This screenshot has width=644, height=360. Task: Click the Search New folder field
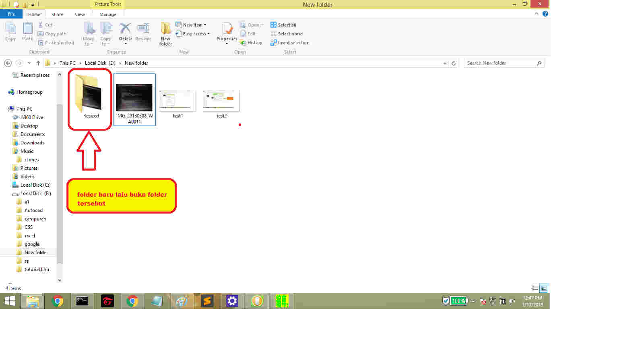(504, 63)
